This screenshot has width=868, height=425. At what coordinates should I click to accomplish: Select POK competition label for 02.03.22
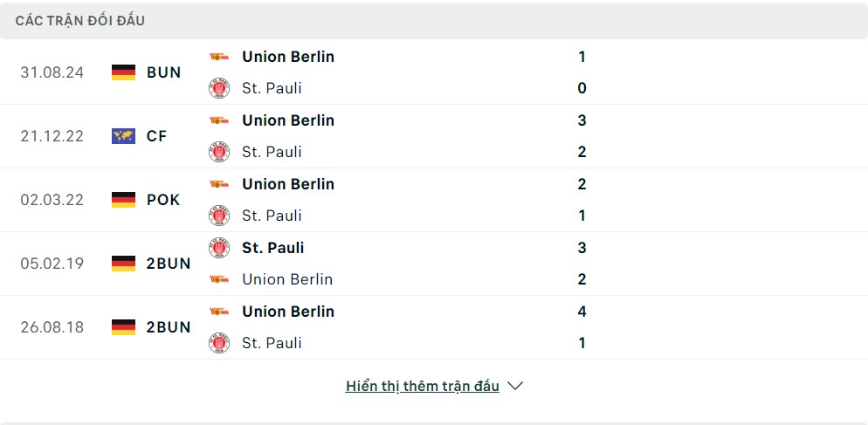(163, 200)
